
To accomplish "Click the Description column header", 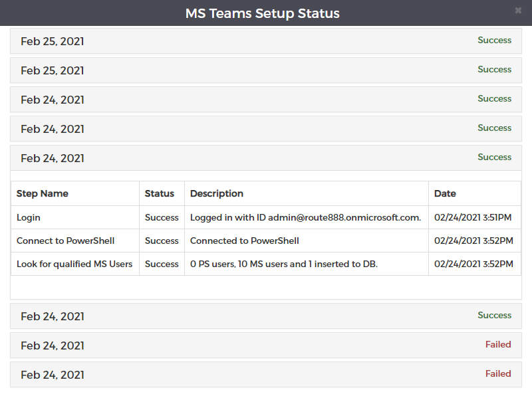I will (x=307, y=193).
